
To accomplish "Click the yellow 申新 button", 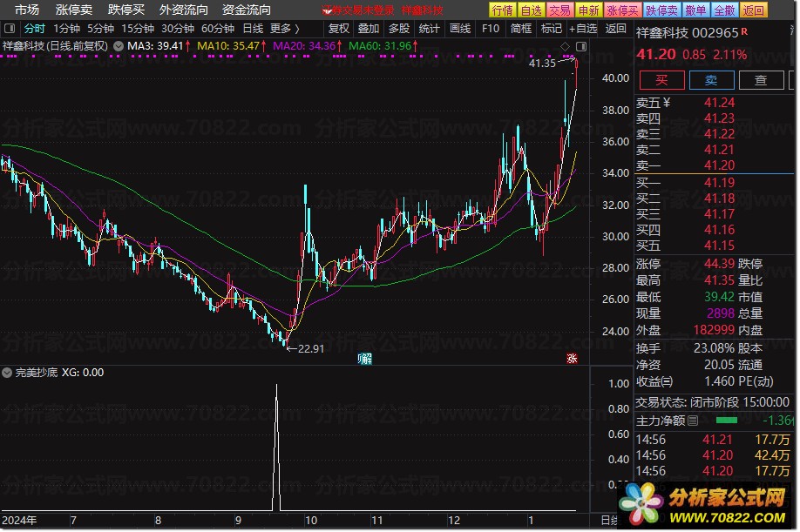I will click(588, 10).
